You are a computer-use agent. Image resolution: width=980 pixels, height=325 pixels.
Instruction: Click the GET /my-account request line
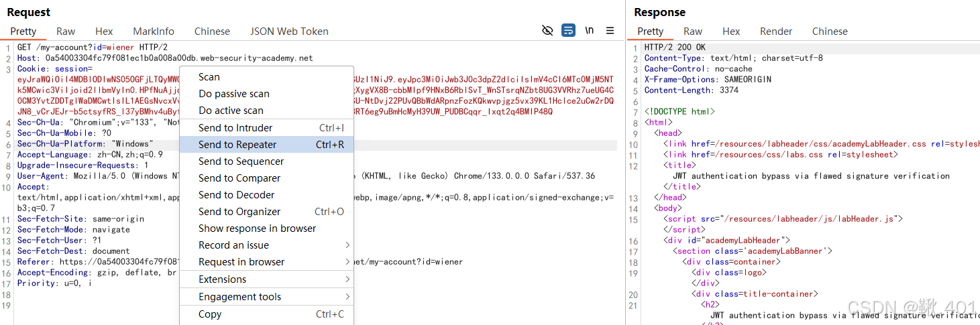click(93, 48)
